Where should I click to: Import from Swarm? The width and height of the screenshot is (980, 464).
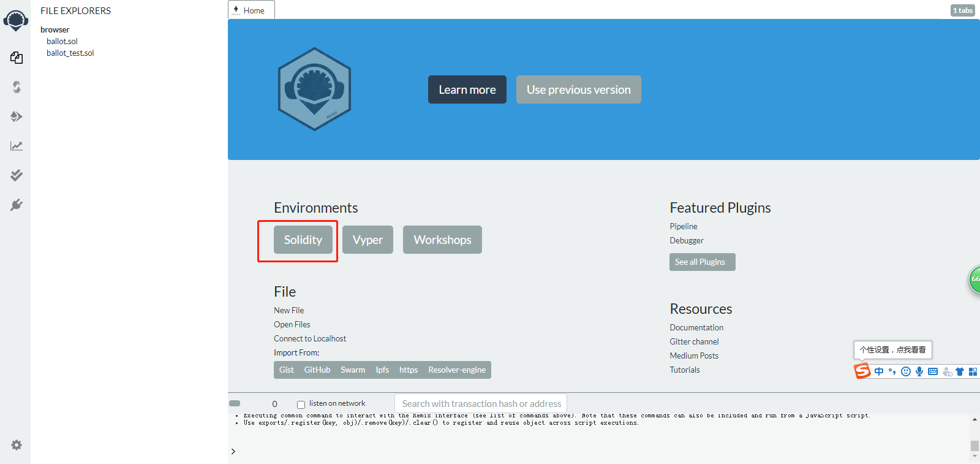click(x=353, y=370)
